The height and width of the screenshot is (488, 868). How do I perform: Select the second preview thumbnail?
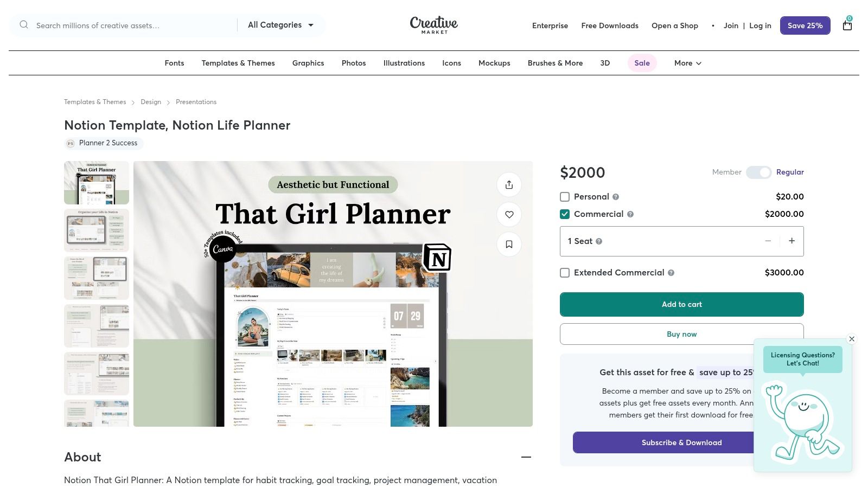[x=97, y=230]
